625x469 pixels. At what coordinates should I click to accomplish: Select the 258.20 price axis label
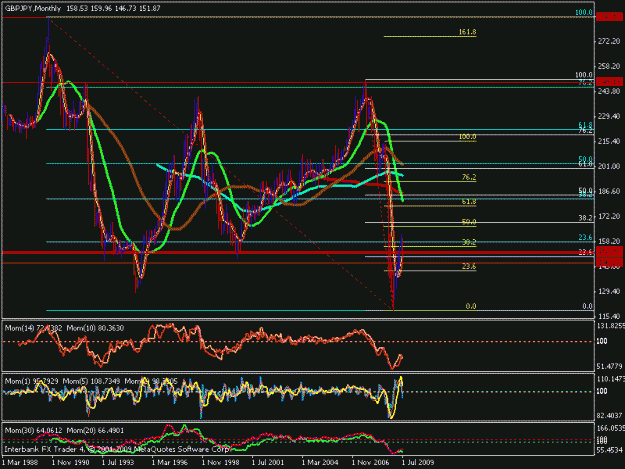[x=609, y=66]
